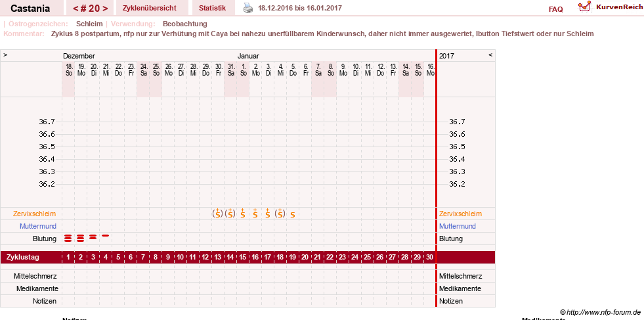Click the date range 18.12.2016 bis 16.01.2017
This screenshot has height=320, width=644.
[x=300, y=9]
